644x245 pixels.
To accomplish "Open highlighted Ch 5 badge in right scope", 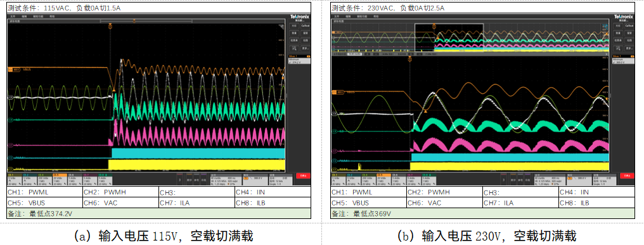I will [384, 179].
